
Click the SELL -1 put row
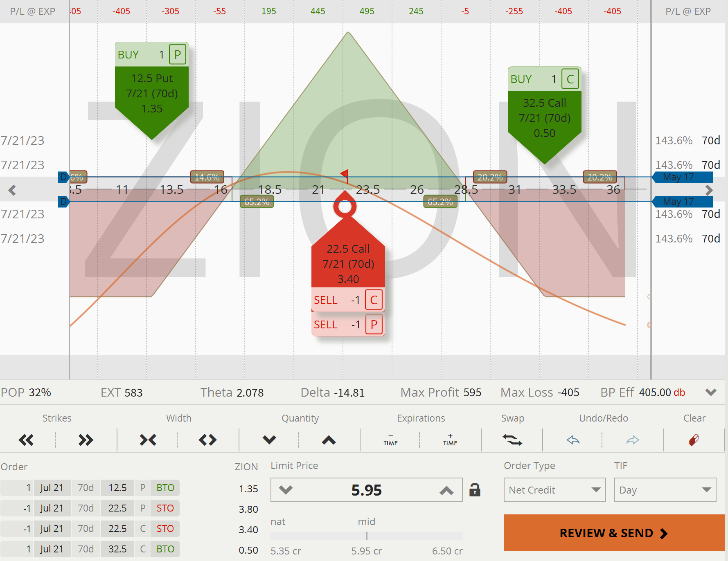[x=348, y=325]
